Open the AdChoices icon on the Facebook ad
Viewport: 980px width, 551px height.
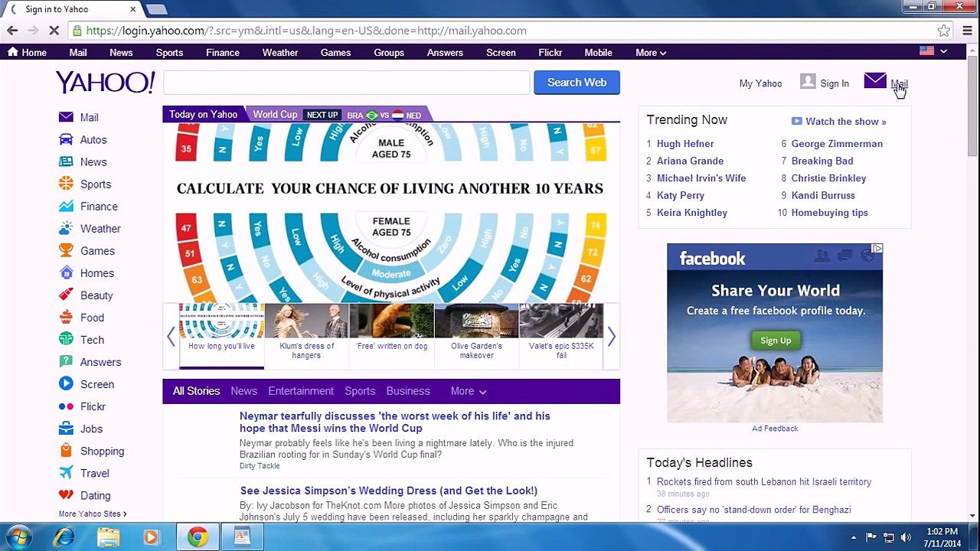pyautogui.click(x=877, y=249)
